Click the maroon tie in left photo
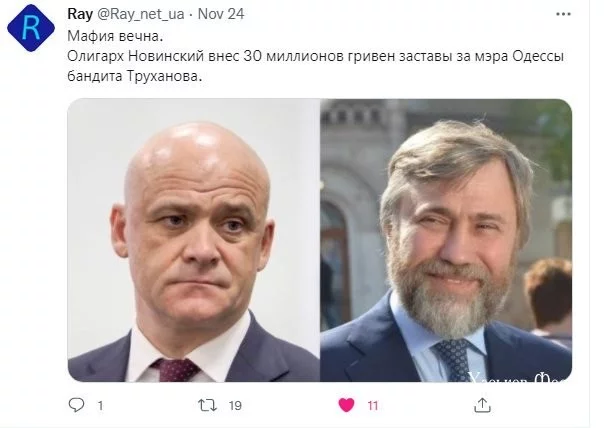The image size is (609, 428). click(x=176, y=369)
